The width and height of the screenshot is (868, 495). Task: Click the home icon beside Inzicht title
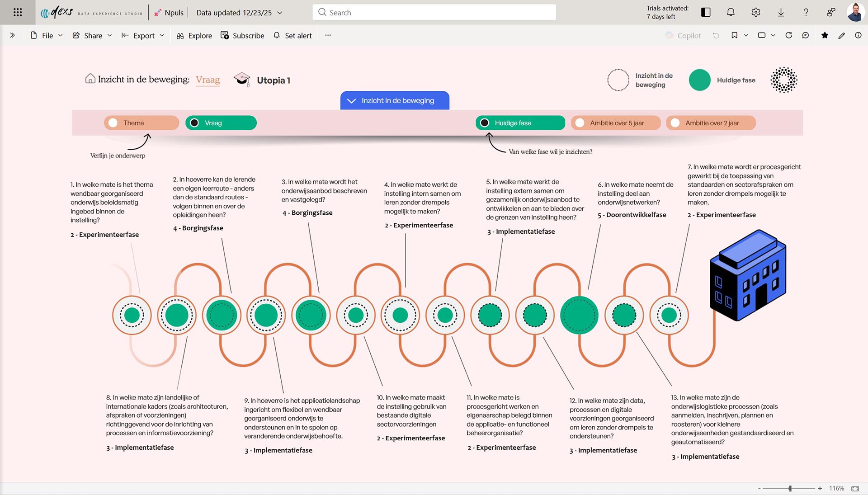(90, 79)
